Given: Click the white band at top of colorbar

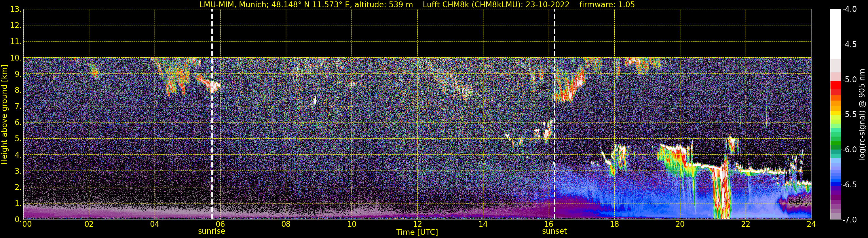Looking at the screenshot, I should click(x=835, y=34).
